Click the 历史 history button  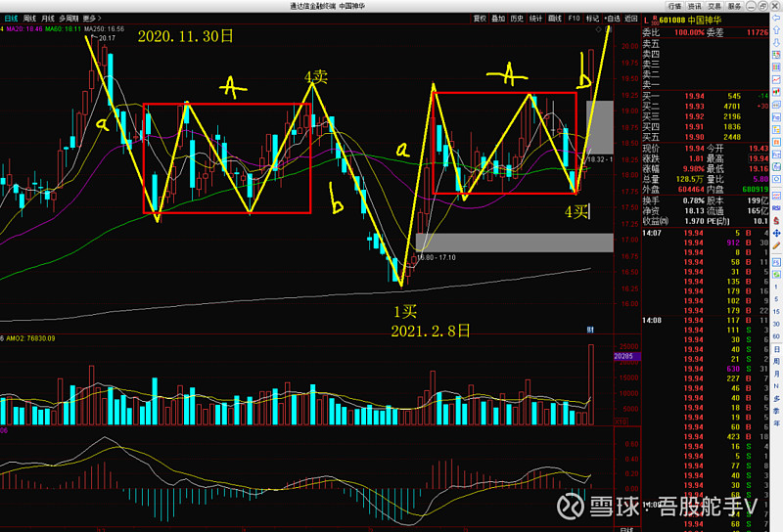coord(517,19)
